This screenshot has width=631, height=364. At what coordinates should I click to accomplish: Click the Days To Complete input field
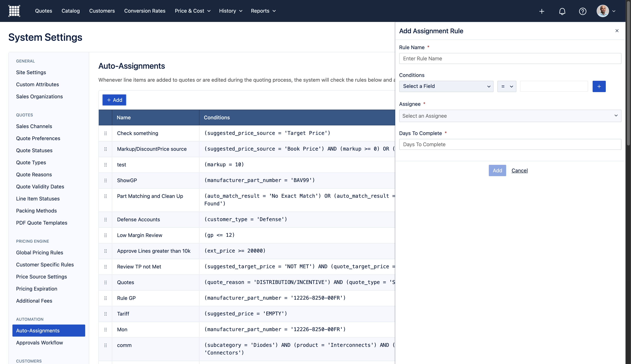pos(510,144)
